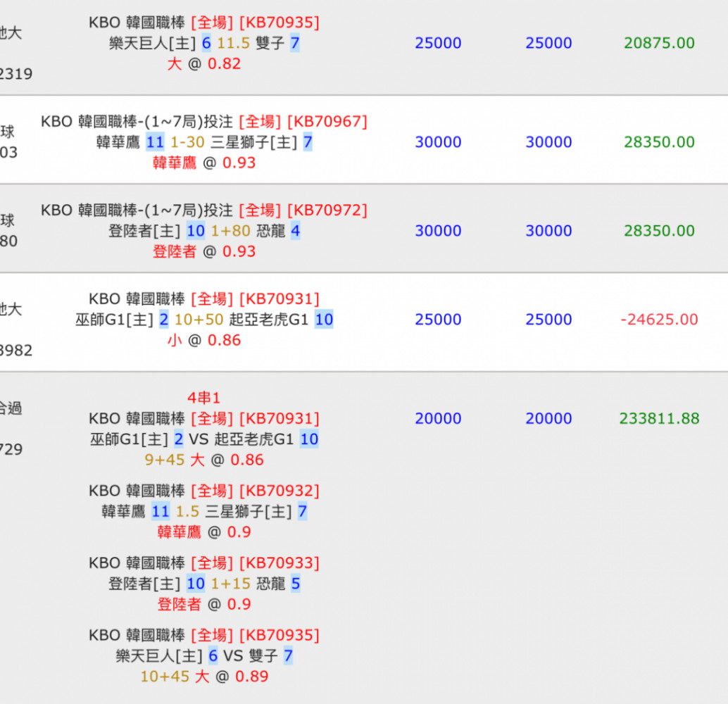Click the 1-30 handicap value
This screenshot has height=704, width=728.
[x=187, y=143]
